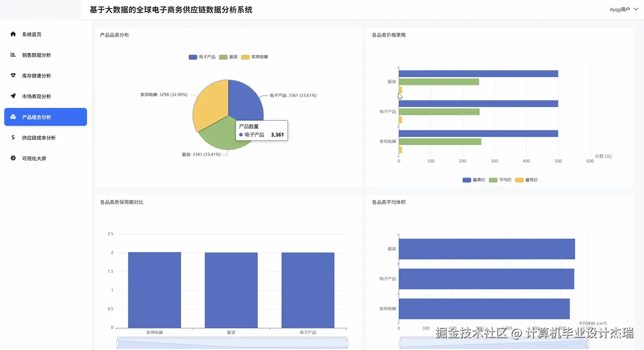Open the 供应链成本分析 menu item
Viewport: 644px width, 350px height.
pos(45,138)
